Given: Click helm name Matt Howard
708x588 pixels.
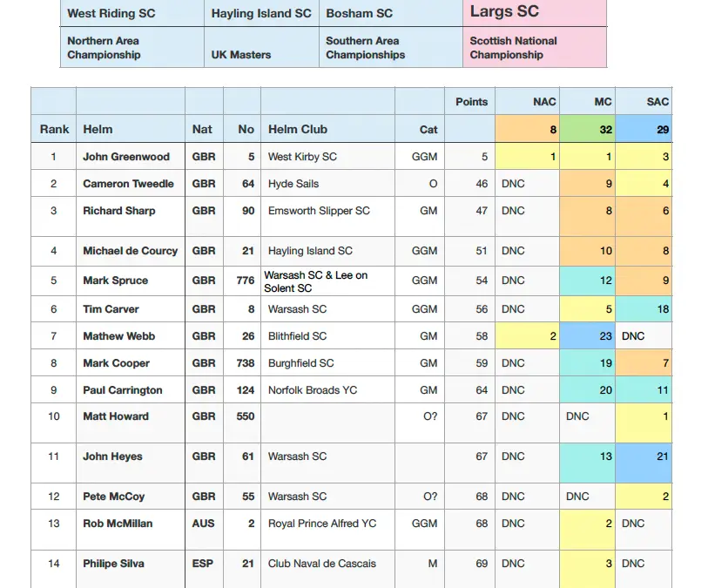Looking at the screenshot, I should pos(116,416).
